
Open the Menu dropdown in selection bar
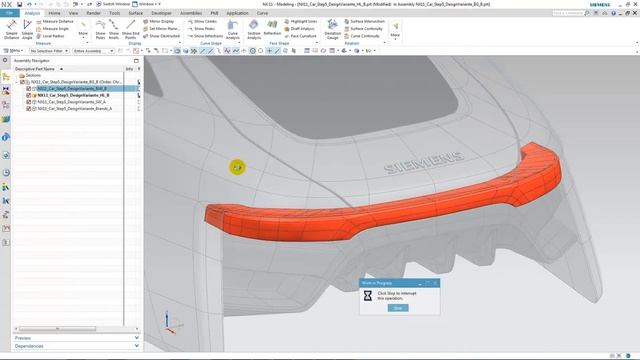tap(13, 51)
